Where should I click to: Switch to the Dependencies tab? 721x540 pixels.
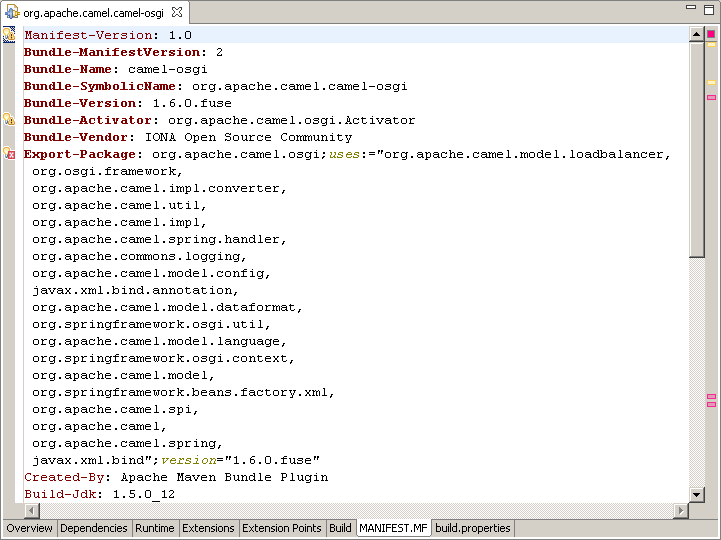[x=94, y=528]
